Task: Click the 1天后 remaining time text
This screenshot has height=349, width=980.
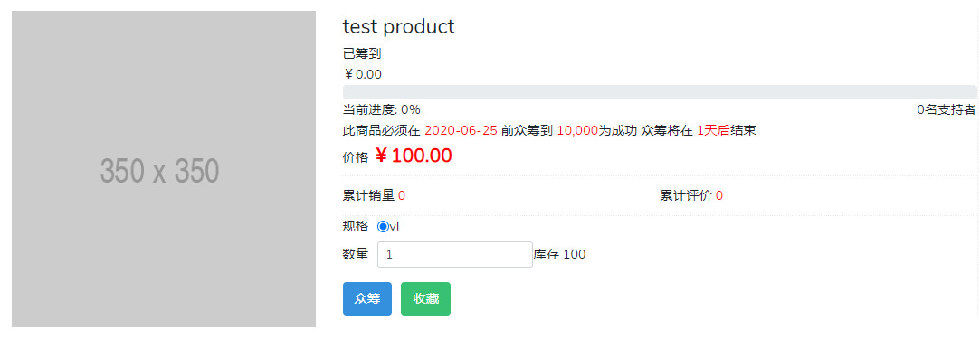Action: (713, 131)
